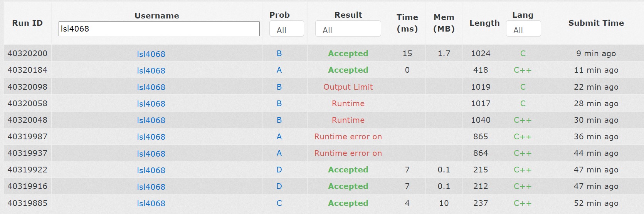Viewport: 644px width, 214px height.
Task: Open problem A link in run 40319987
Action: pyautogui.click(x=279, y=137)
